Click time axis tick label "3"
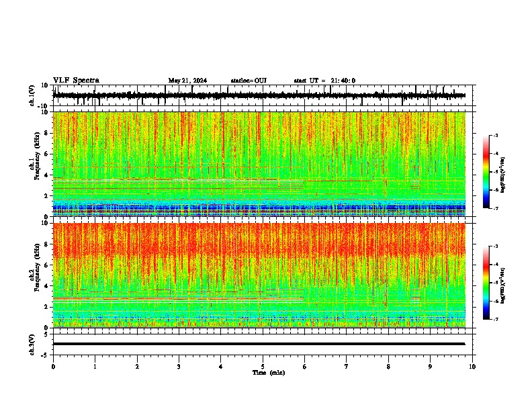This screenshot has height=411, width=532. pos(179,367)
